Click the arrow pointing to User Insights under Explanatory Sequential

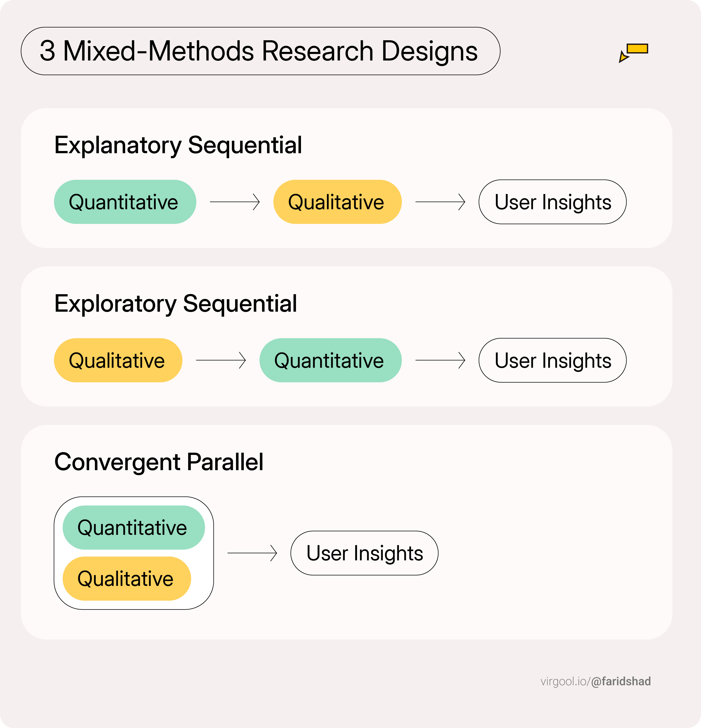coord(440,202)
